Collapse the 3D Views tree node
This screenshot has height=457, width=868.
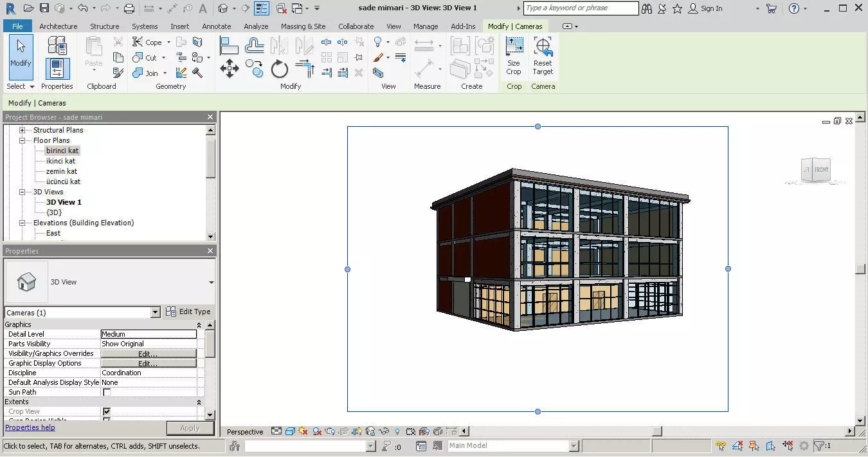click(22, 192)
